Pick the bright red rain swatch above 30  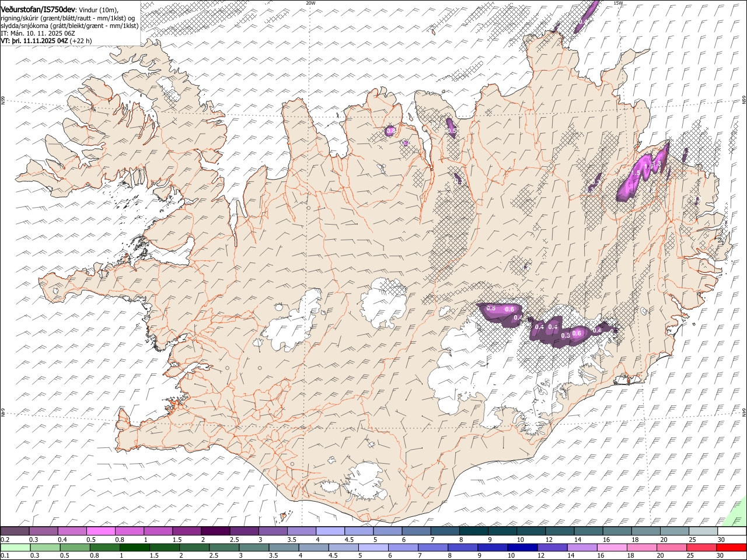[731, 547]
